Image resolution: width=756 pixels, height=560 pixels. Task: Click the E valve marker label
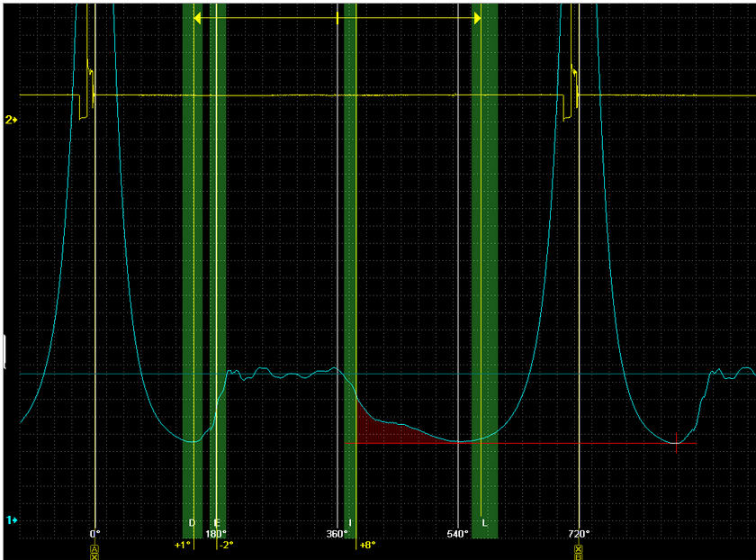[217, 523]
